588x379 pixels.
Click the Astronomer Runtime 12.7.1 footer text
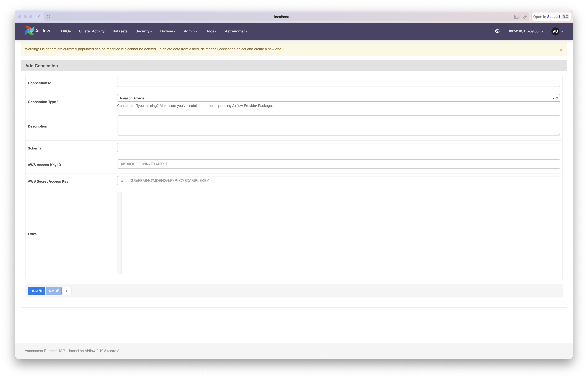(72, 351)
